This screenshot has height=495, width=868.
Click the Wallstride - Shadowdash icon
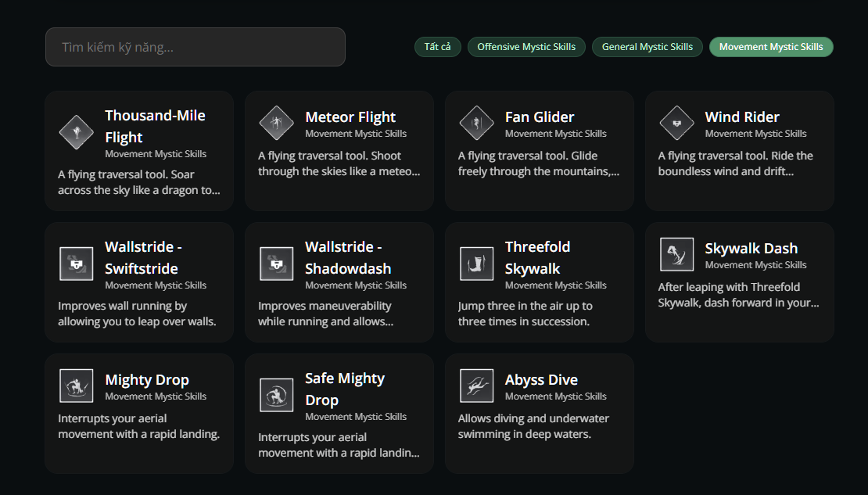coord(277,264)
